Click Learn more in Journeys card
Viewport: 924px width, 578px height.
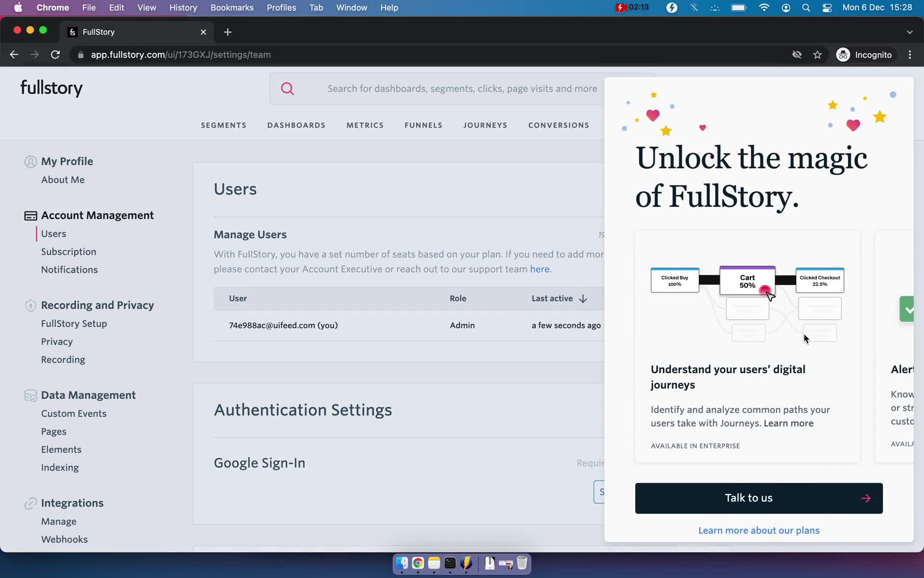point(788,423)
